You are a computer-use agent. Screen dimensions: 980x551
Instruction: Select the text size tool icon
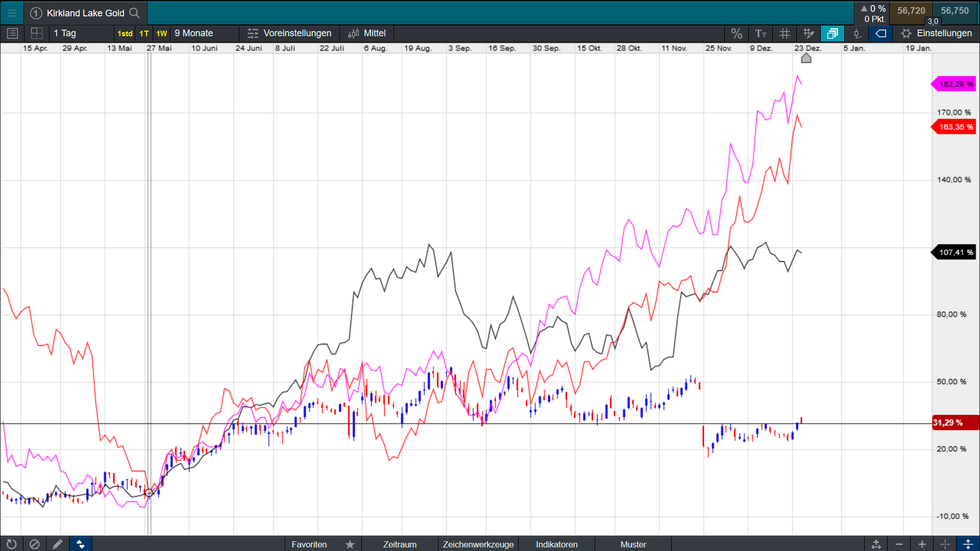pyautogui.click(x=761, y=34)
